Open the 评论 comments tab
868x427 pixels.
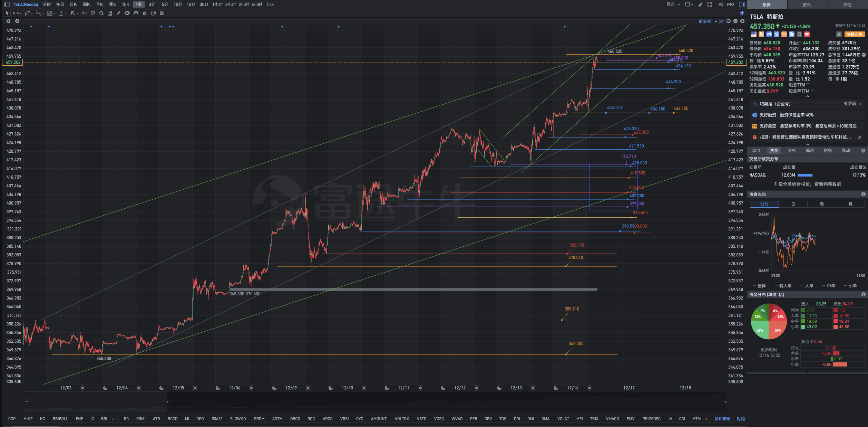click(x=847, y=4)
